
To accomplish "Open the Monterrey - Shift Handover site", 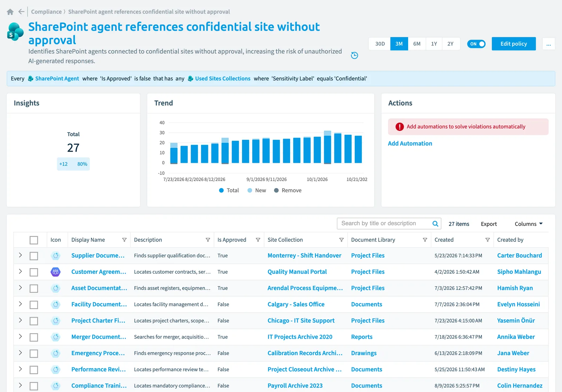I will [305, 255].
